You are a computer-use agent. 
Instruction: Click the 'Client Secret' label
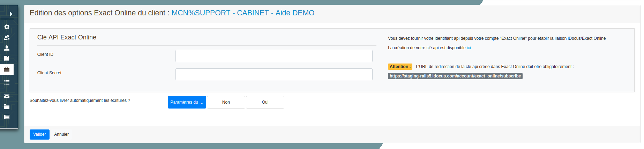(49, 73)
